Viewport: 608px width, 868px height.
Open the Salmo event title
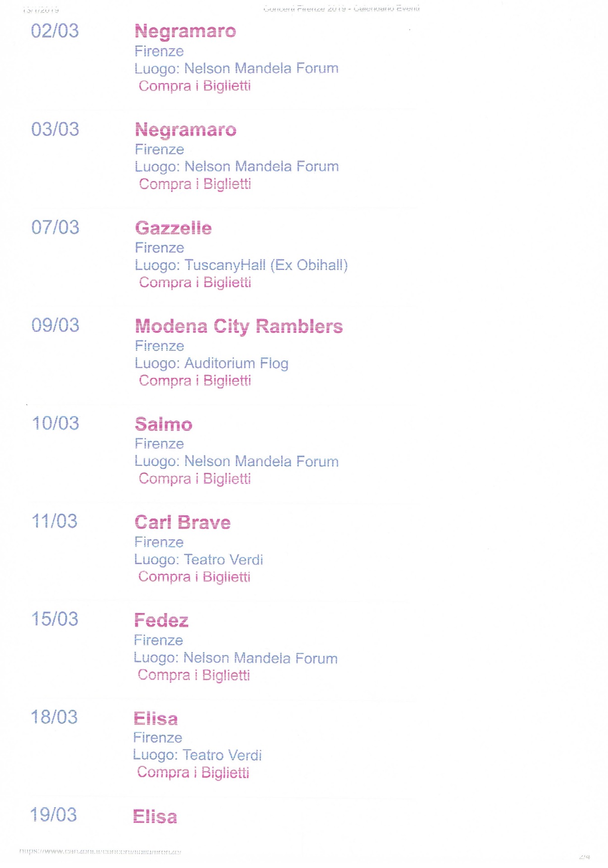point(164,425)
